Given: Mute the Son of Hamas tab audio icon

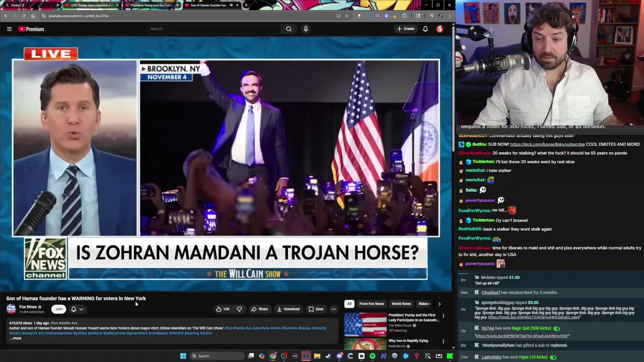Looking at the screenshot, I should (231, 5).
